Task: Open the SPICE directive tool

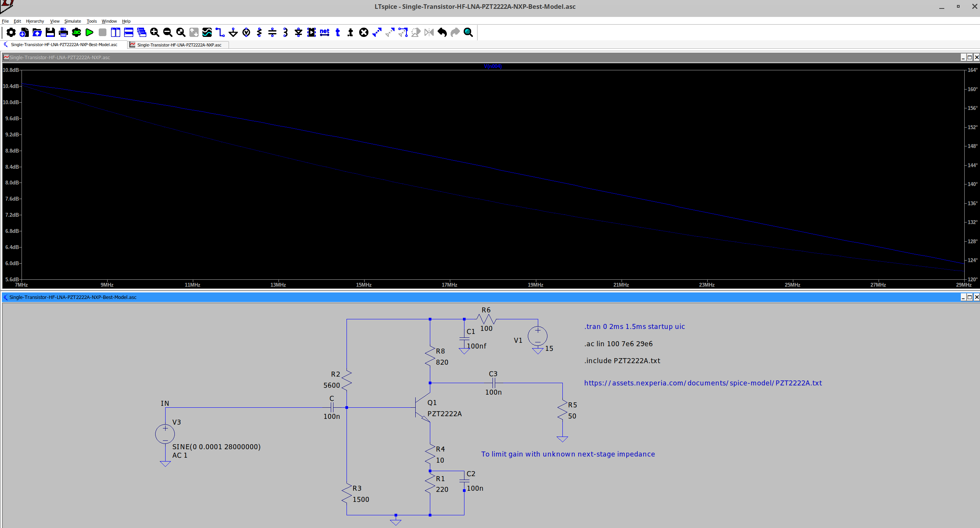Action: click(350, 33)
